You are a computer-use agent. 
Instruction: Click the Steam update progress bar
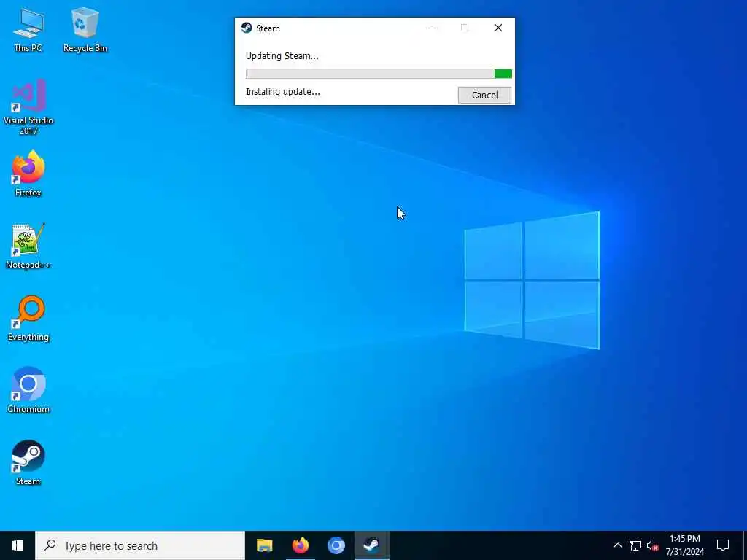tap(379, 74)
